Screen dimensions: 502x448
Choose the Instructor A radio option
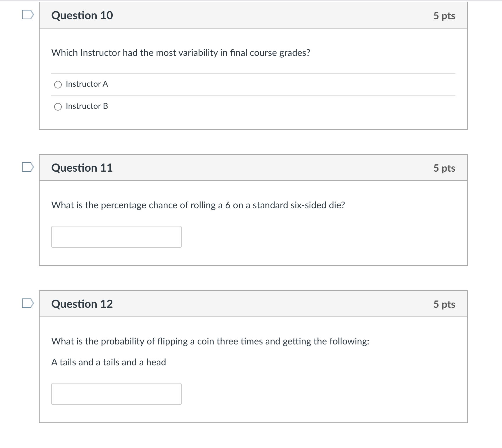click(58, 84)
